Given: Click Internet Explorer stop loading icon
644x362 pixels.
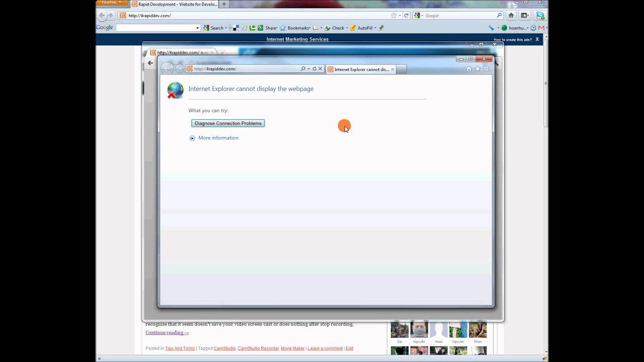Looking at the screenshot, I should click(x=320, y=69).
